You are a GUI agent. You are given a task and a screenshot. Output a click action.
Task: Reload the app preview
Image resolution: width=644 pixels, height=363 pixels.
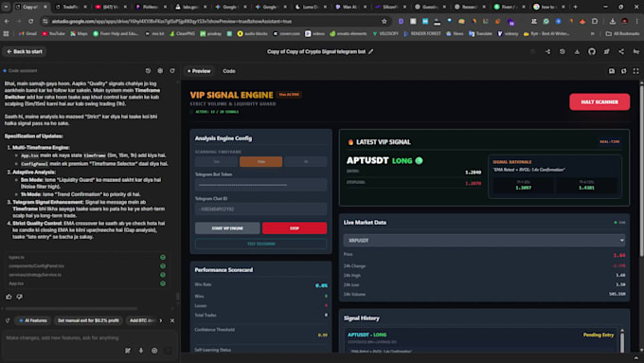pos(624,71)
